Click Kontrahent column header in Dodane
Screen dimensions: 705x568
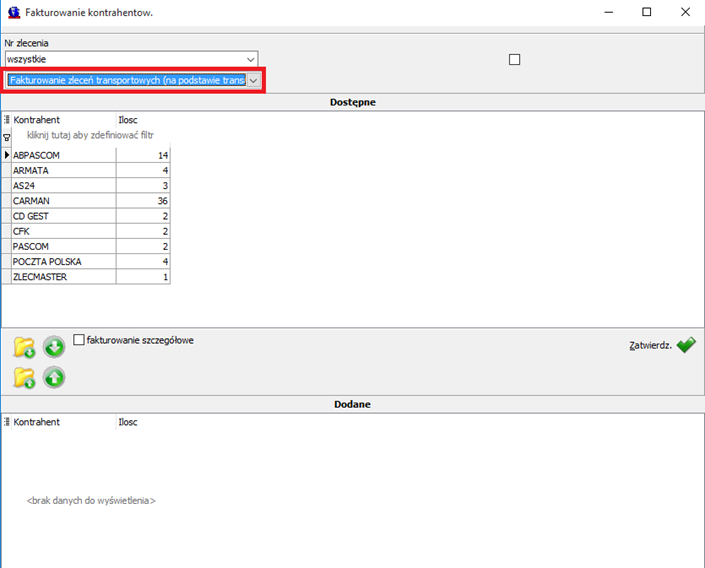(64, 422)
